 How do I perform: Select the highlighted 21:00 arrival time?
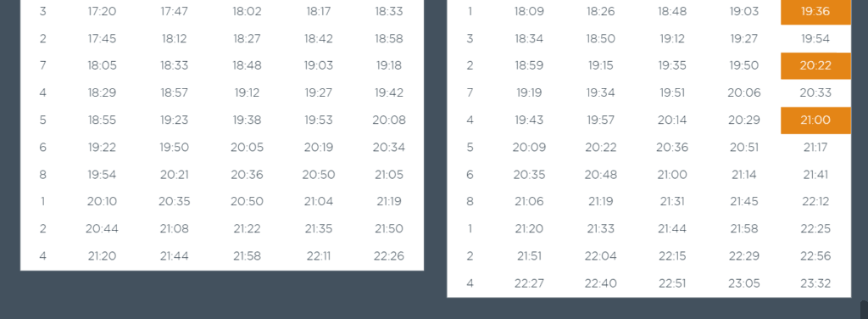pyautogui.click(x=815, y=120)
